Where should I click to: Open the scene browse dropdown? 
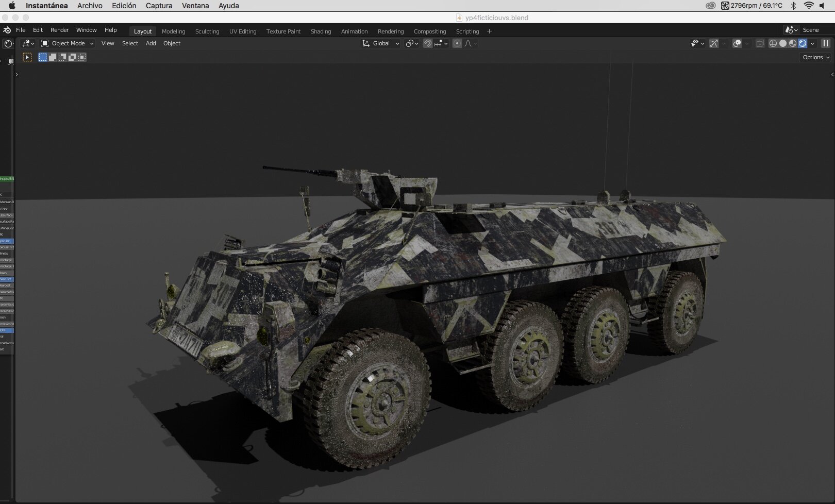791,30
